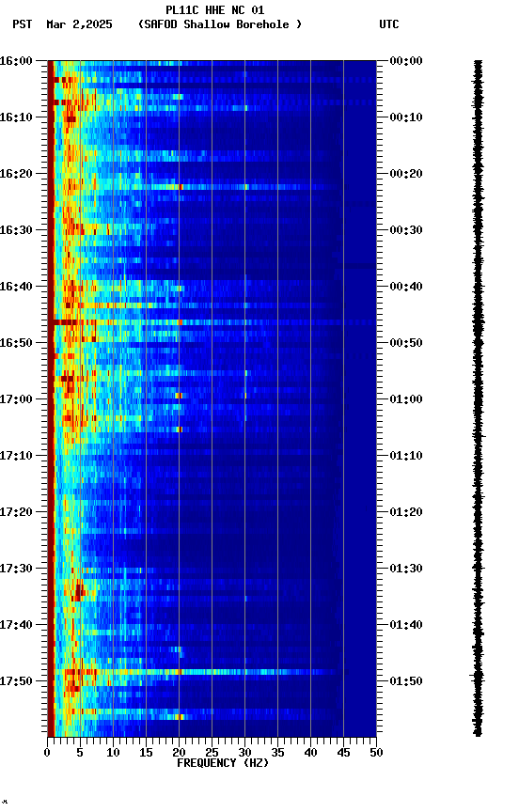Click the station title PL11C HHE NC 01
Image resolution: width=519 pixels, height=812 pixels.
(215, 10)
